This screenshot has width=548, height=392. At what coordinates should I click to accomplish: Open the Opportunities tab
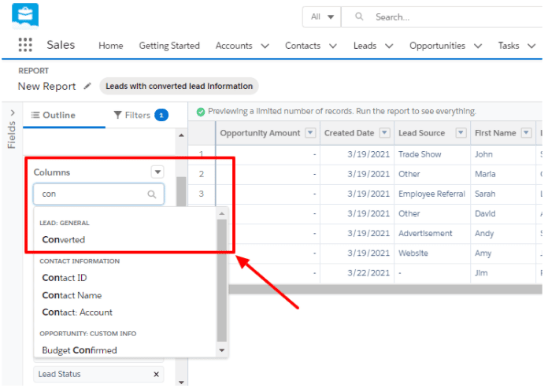437,46
